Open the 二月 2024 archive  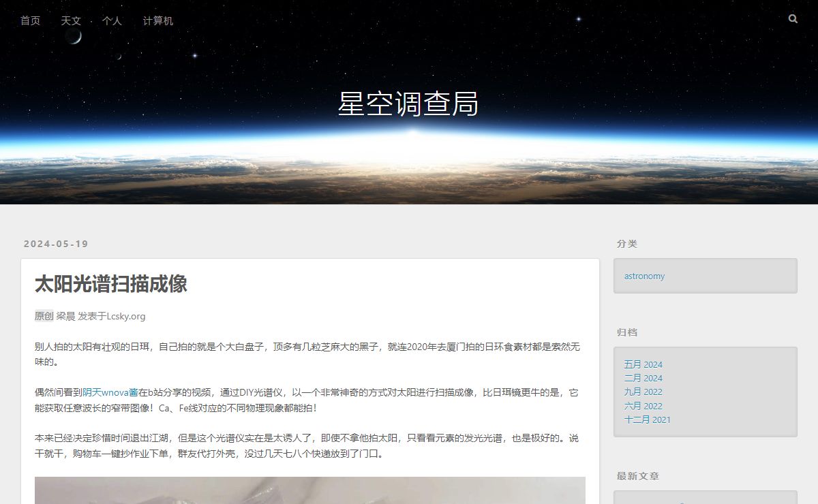(x=643, y=378)
